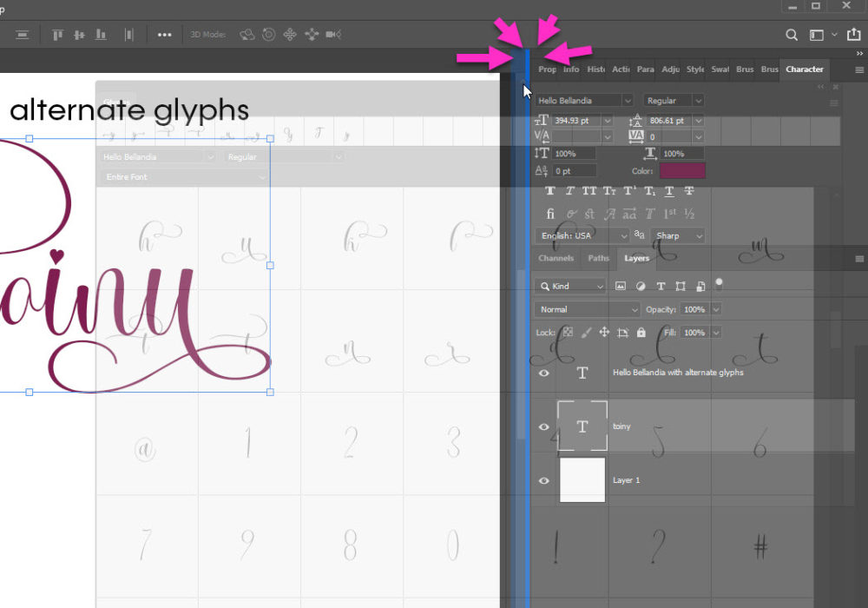Image resolution: width=868 pixels, height=608 pixels.
Task: Filter layers for adjustment layers
Action: coord(641,287)
